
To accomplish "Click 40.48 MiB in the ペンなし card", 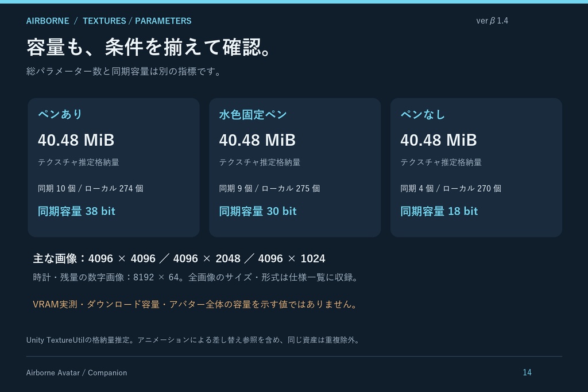I will (438, 140).
